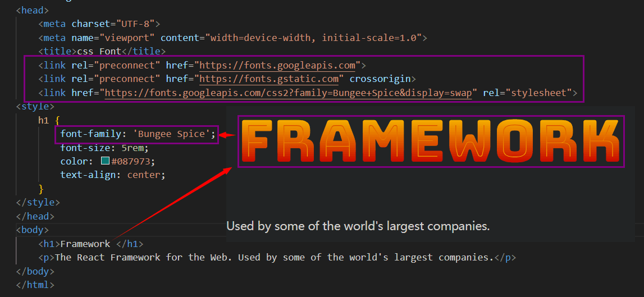Click the crossorigin attribute
Viewport: 644px width, 297px height.
pyautogui.click(x=382, y=79)
